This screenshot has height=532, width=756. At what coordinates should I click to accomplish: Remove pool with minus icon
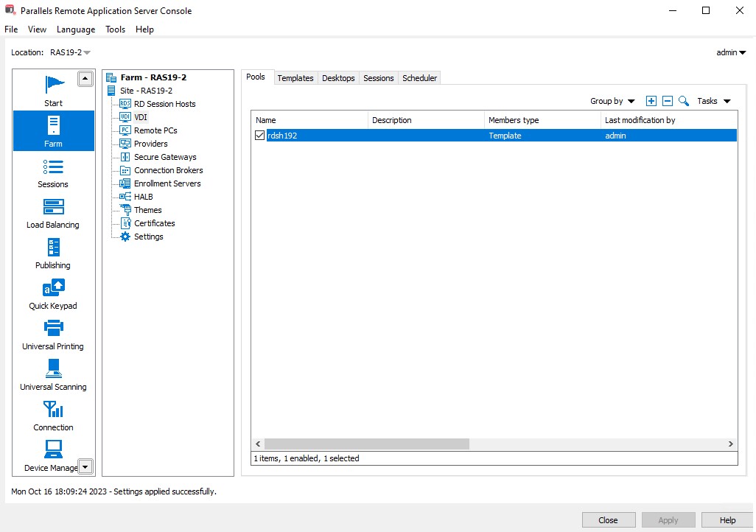pos(668,101)
